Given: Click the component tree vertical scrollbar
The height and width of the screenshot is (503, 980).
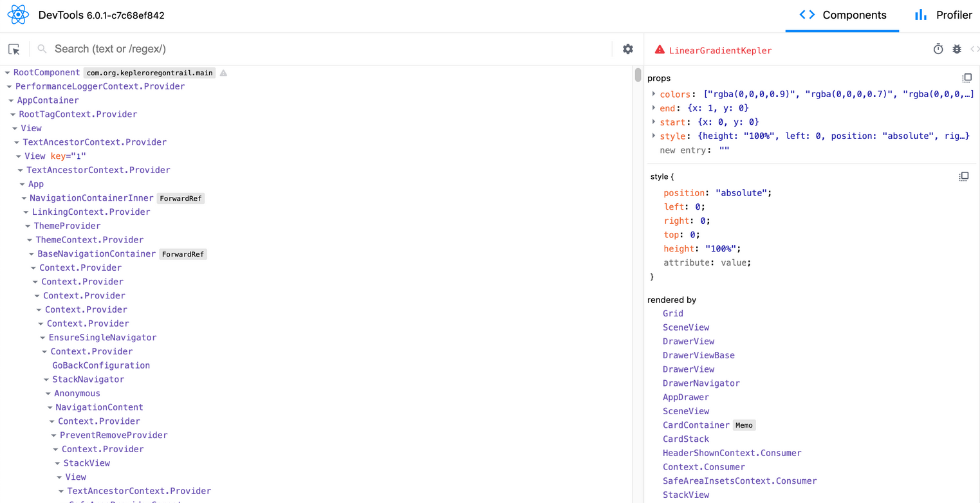Looking at the screenshot, I should [x=638, y=75].
